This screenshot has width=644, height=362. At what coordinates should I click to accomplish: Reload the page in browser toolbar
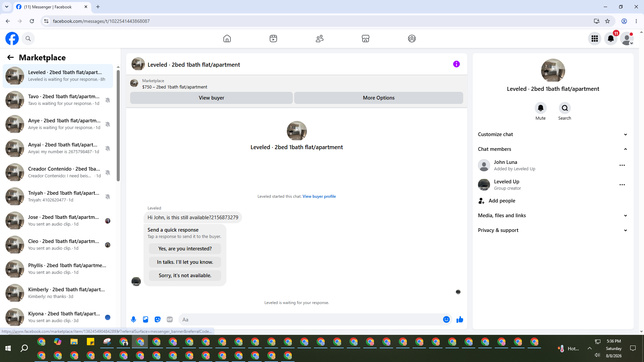pos(32,21)
